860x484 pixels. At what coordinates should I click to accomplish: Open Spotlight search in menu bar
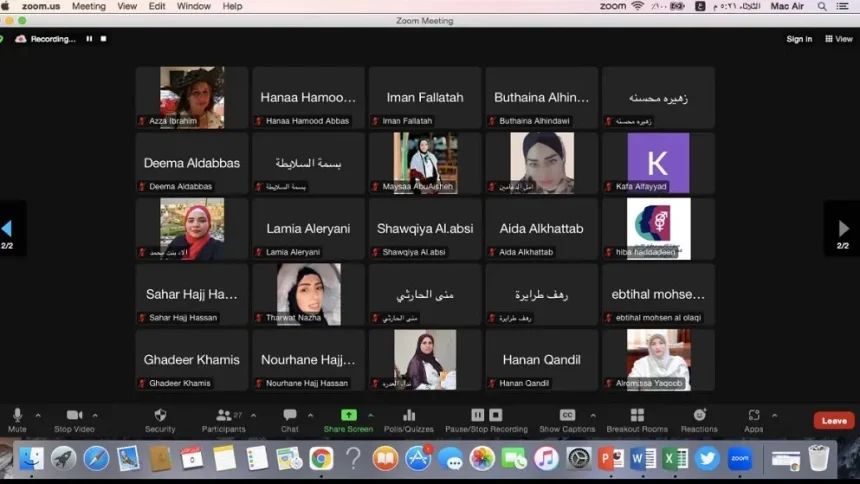coord(822,6)
